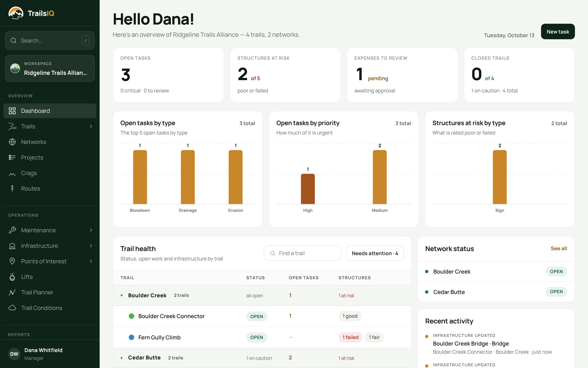Click the Projects list icon
This screenshot has width=588, height=368.
click(12, 157)
